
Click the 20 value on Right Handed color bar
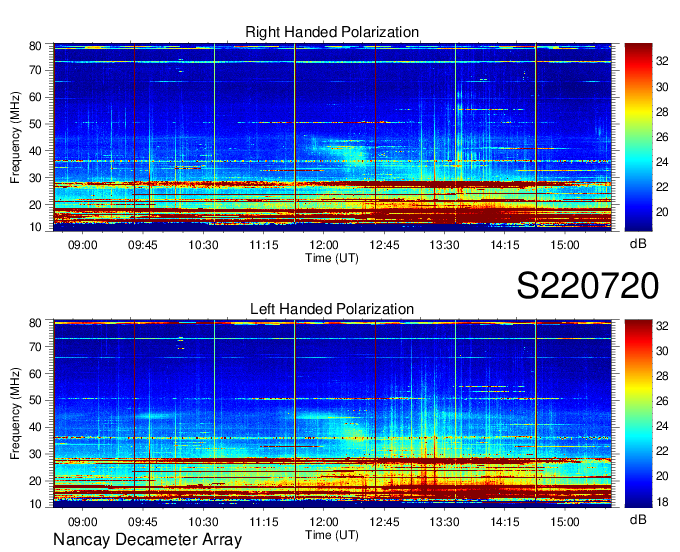[x=662, y=212]
